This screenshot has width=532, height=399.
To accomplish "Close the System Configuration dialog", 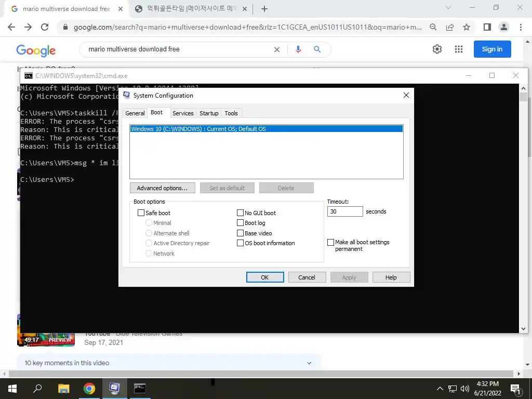I will coord(406,96).
